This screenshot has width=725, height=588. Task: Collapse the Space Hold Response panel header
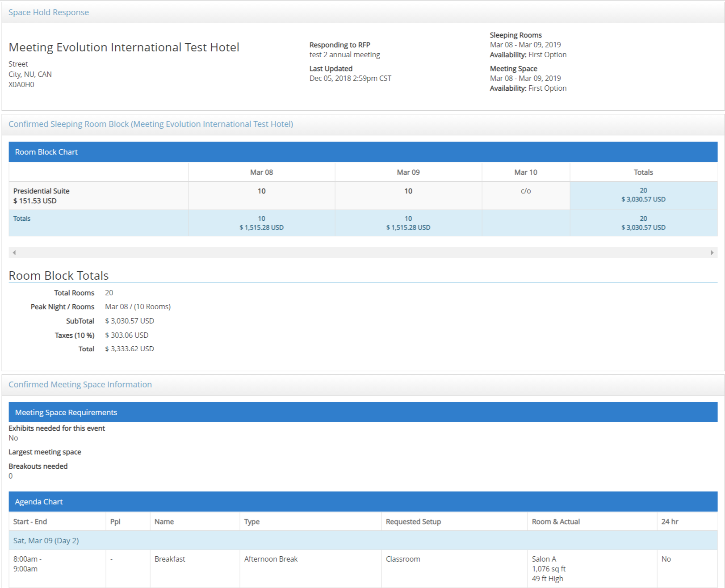coord(49,13)
